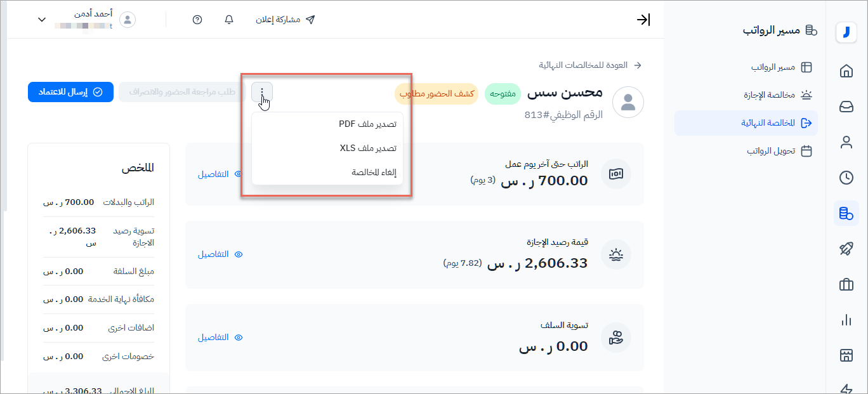Click the إرسال للاعتماد button

[x=70, y=92]
